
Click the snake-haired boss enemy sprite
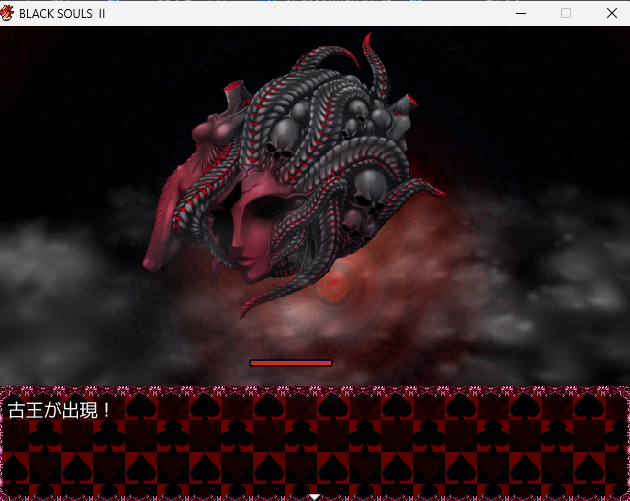click(x=295, y=175)
